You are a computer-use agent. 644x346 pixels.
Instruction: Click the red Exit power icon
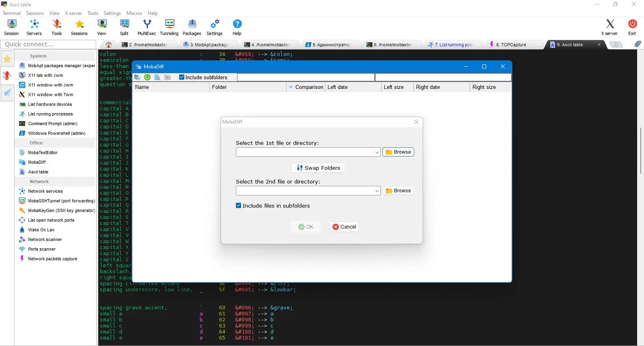632,27
